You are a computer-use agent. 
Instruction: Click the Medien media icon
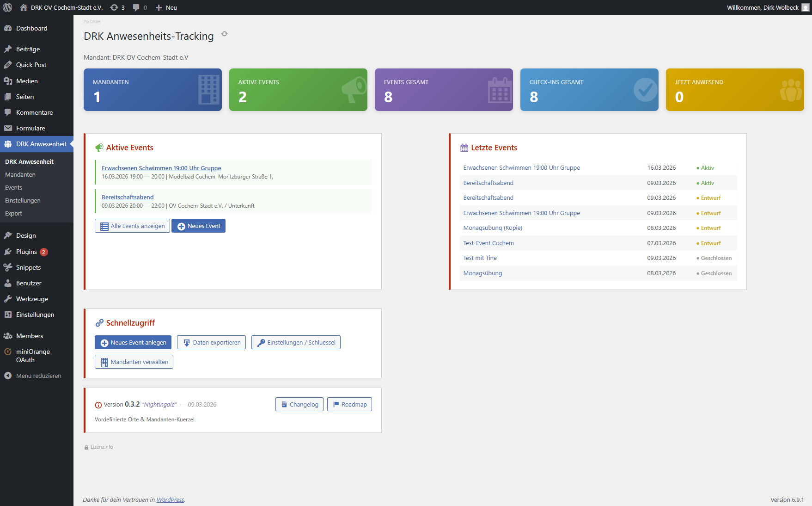tap(8, 81)
